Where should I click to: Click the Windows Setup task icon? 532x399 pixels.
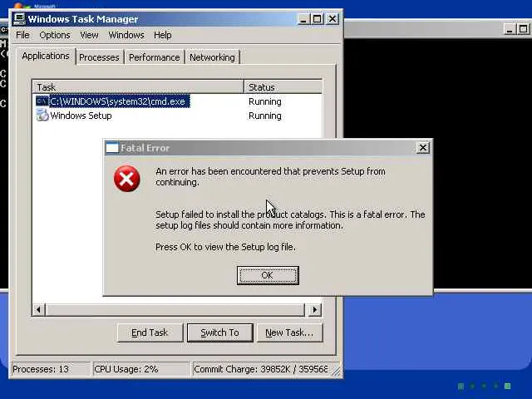[42, 116]
